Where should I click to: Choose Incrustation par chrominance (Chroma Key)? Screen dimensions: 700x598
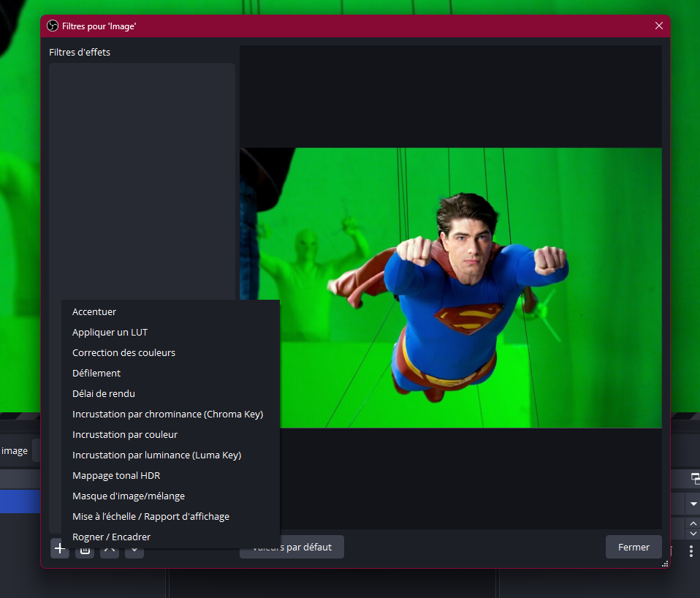tap(170, 415)
